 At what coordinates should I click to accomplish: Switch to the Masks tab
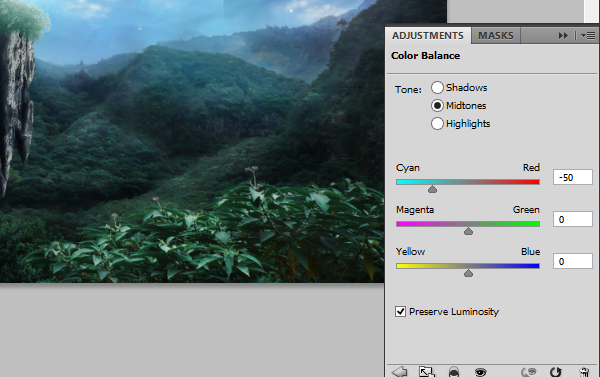tap(496, 36)
